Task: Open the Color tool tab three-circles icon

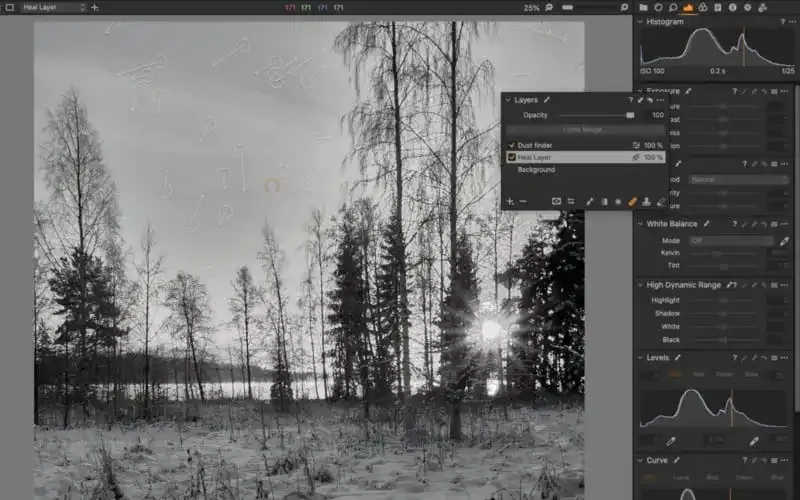Action: click(703, 7)
